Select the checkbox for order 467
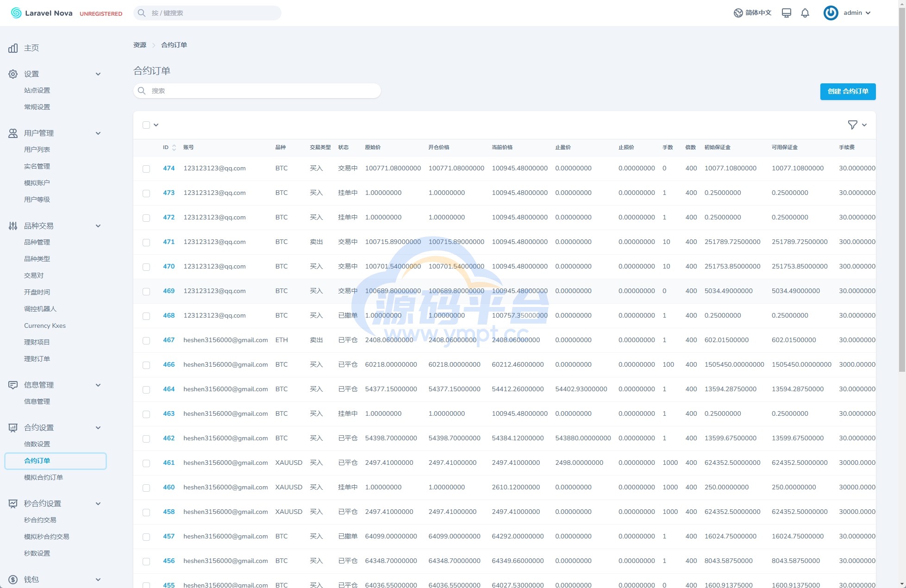The width and height of the screenshot is (906, 588). 146,341
